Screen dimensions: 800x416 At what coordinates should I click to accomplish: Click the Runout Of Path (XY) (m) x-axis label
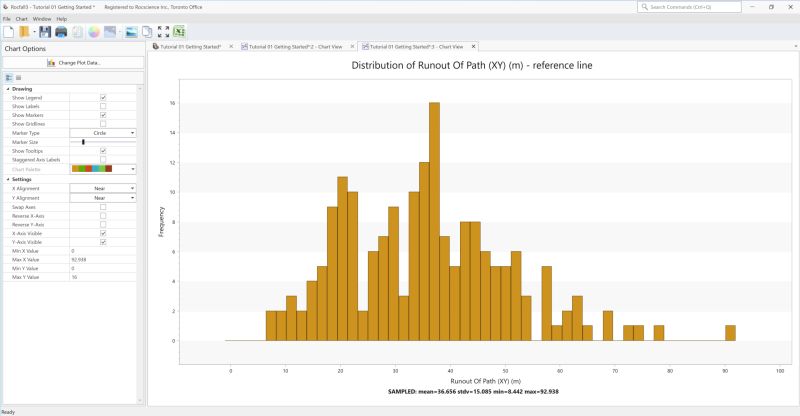point(485,381)
